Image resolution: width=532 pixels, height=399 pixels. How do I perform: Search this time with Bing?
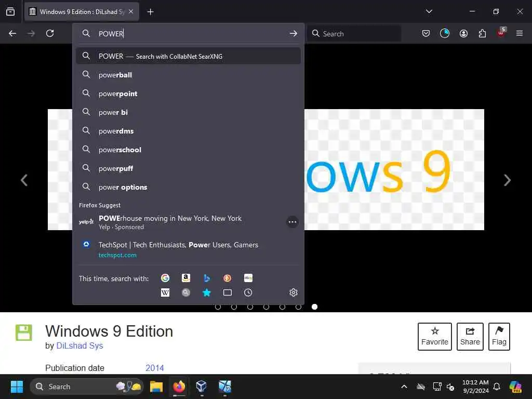[207, 278]
